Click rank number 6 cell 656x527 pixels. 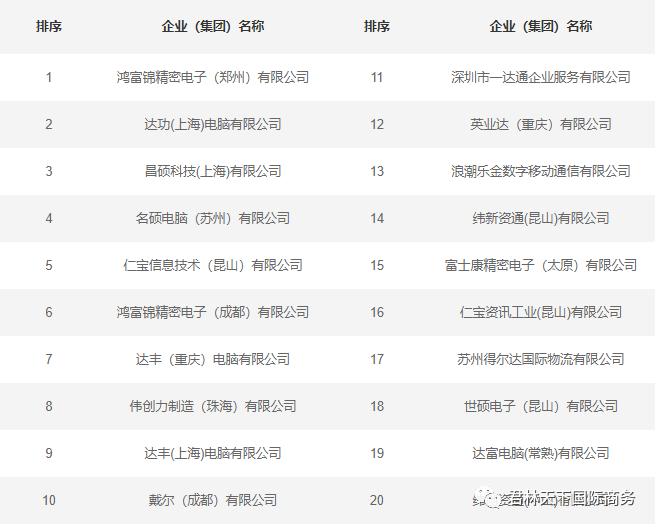click(49, 312)
